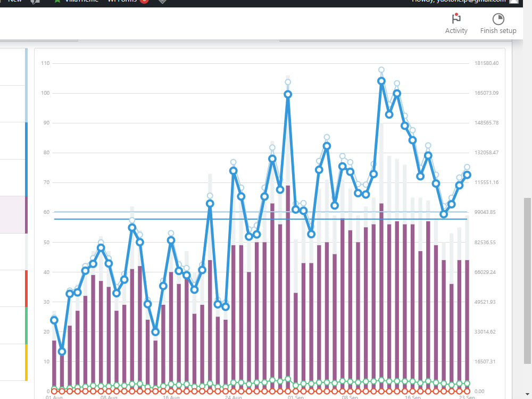532x399 pixels.
Task: Click the highest green data point
Action: pyautogui.click(x=288, y=379)
